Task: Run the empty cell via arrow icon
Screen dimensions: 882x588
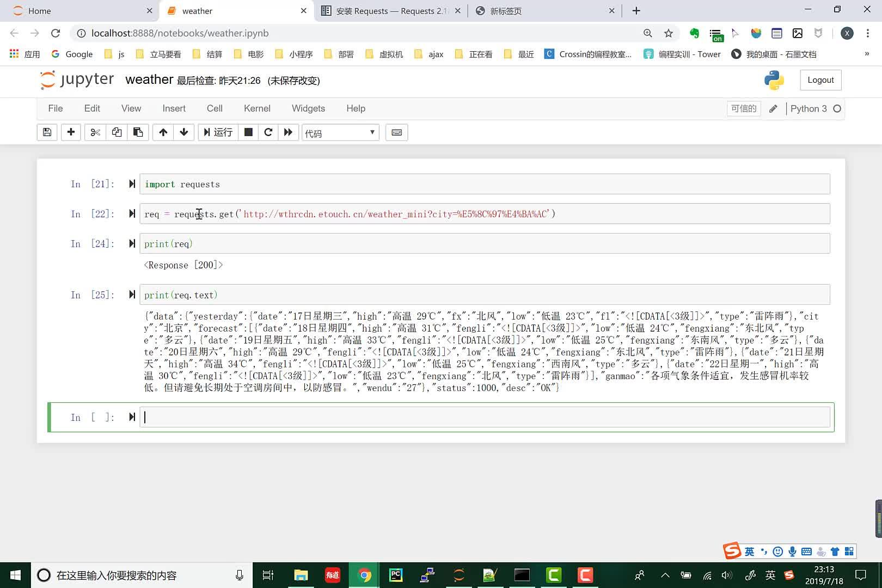Action: click(x=132, y=417)
